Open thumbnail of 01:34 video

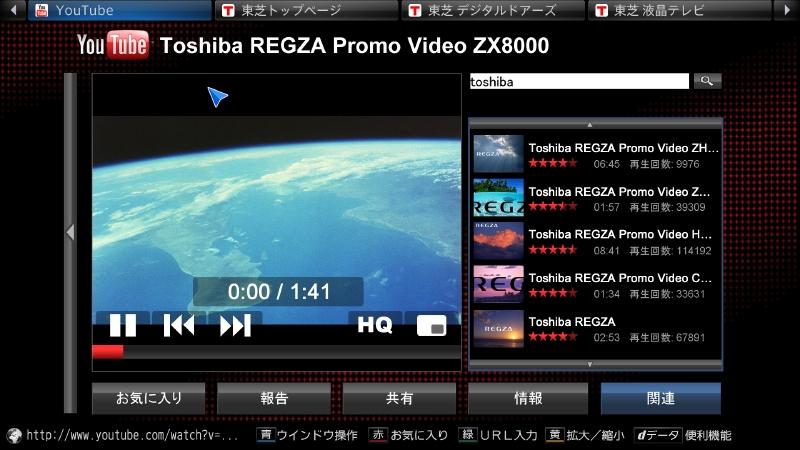click(x=498, y=284)
